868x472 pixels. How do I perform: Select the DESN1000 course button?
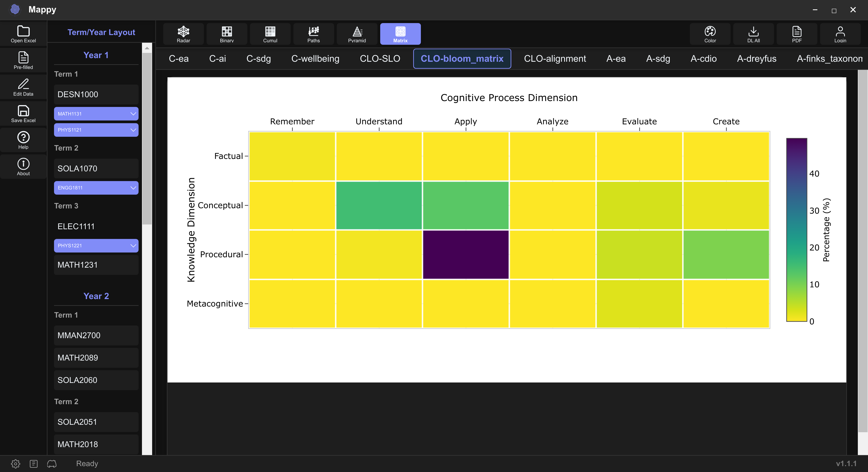[x=96, y=94]
